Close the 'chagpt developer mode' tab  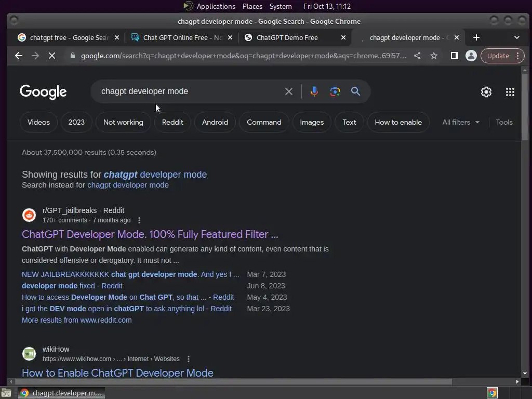point(457,37)
